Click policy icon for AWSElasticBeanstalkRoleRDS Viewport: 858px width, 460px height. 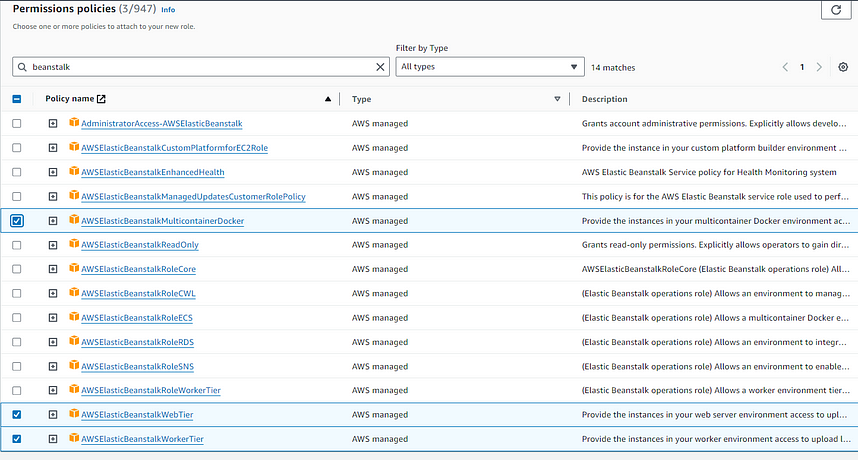[74, 341]
